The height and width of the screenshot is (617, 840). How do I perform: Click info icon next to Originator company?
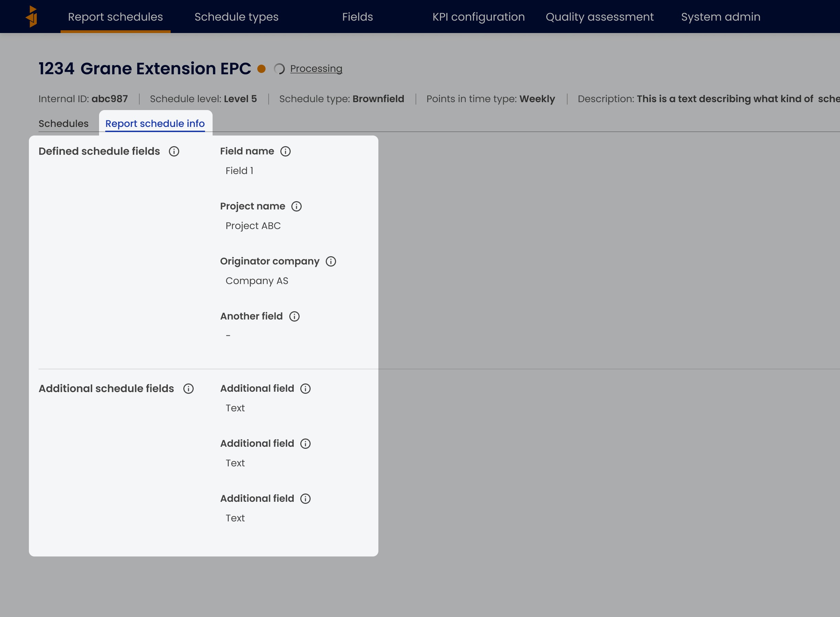point(331,261)
